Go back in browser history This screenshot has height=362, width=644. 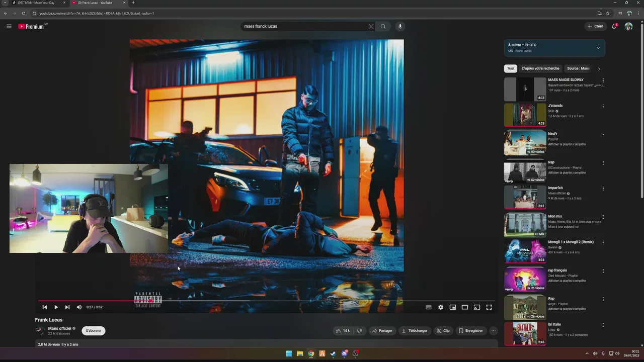click(6, 13)
